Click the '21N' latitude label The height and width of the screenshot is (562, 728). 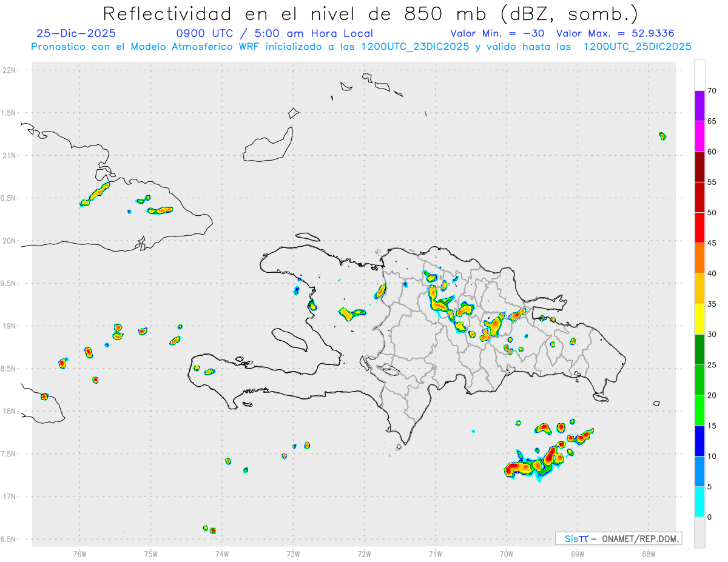click(x=10, y=155)
